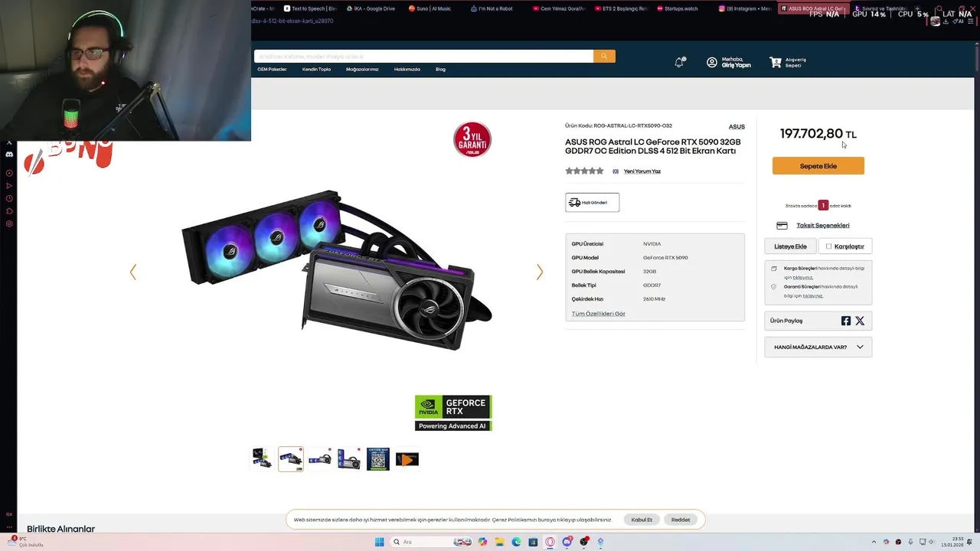Switch to ETS 2 Başlangıç tab
The width and height of the screenshot is (980, 551).
620,8
